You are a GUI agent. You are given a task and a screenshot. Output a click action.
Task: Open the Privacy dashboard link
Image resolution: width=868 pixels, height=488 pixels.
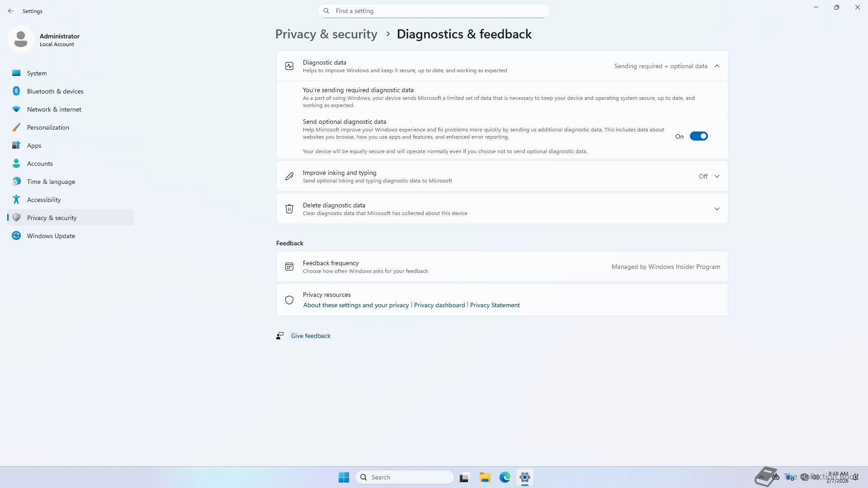(439, 305)
